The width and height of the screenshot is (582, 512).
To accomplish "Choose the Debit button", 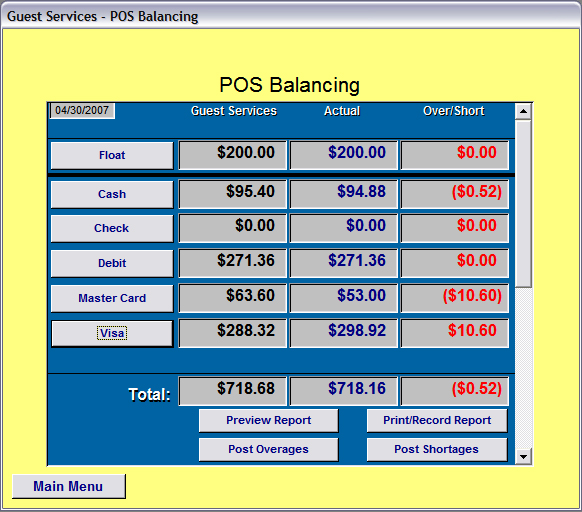I will tap(112, 263).
